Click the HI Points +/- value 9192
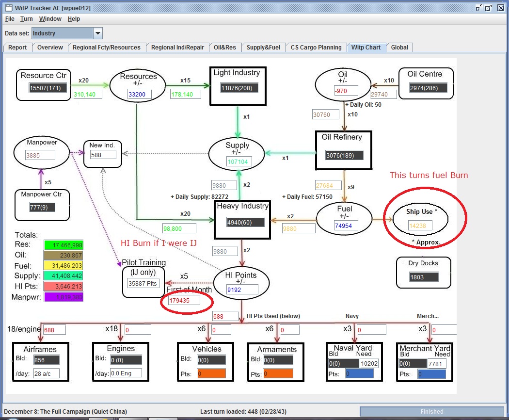 242,290
